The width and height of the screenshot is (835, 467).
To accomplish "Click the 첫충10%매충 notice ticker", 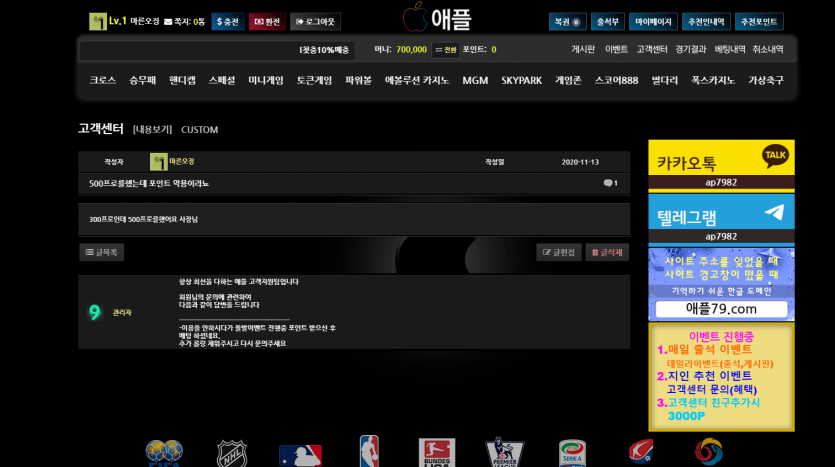I will coord(324,50).
